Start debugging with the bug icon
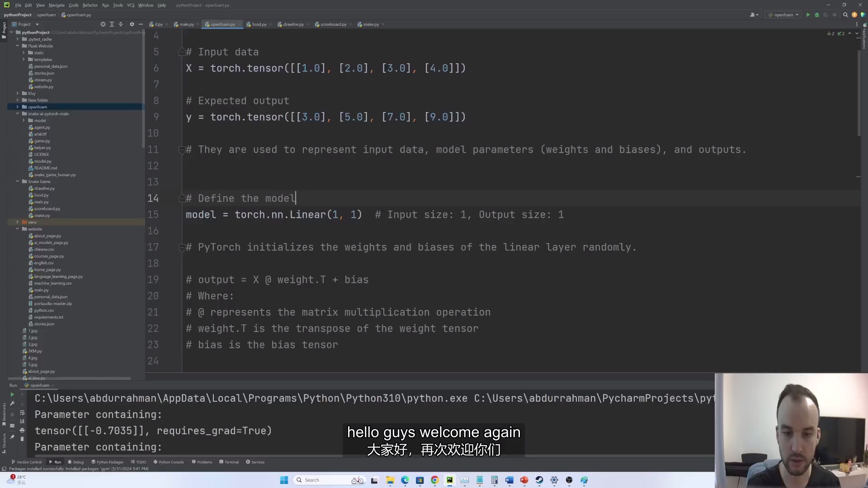The height and width of the screenshot is (488, 868). point(817,15)
